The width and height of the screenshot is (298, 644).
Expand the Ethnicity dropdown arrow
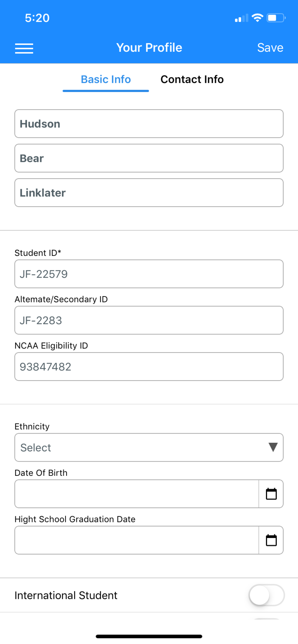[x=273, y=447]
